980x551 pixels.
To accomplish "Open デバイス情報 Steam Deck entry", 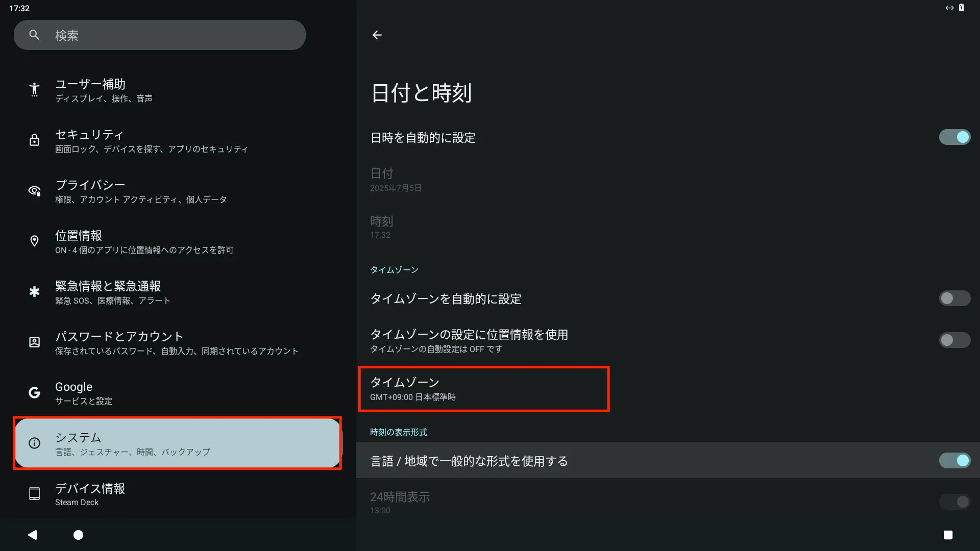I will point(178,494).
